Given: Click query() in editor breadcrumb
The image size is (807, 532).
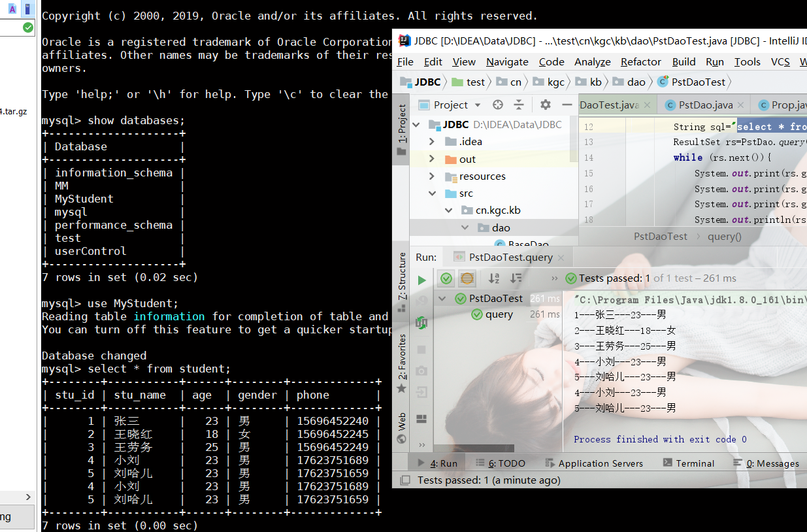Looking at the screenshot, I should click(x=724, y=237).
